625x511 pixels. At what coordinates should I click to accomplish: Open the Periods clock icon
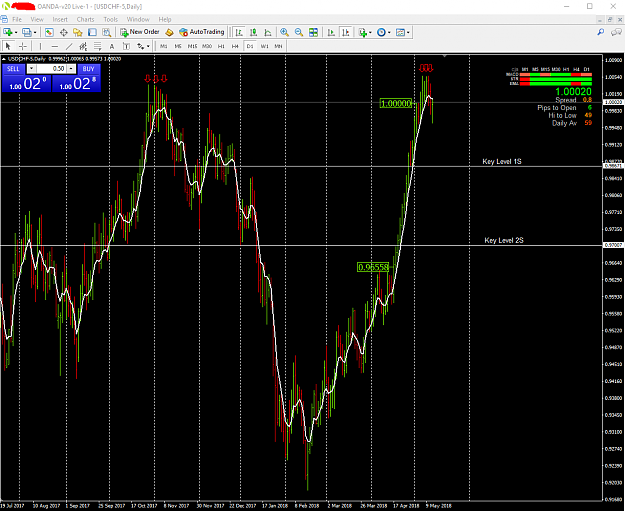pos(381,32)
